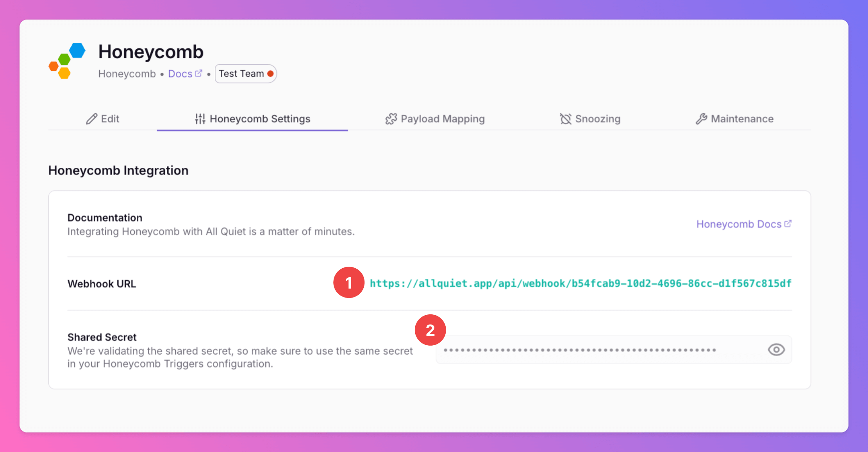
Task: Reveal the shared secret with eye icon
Action: 776,350
